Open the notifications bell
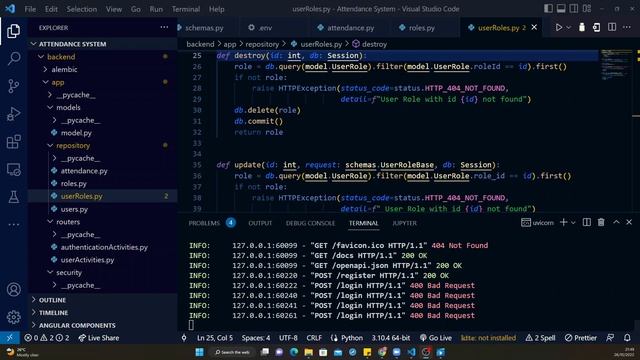 pyautogui.click(x=627, y=338)
